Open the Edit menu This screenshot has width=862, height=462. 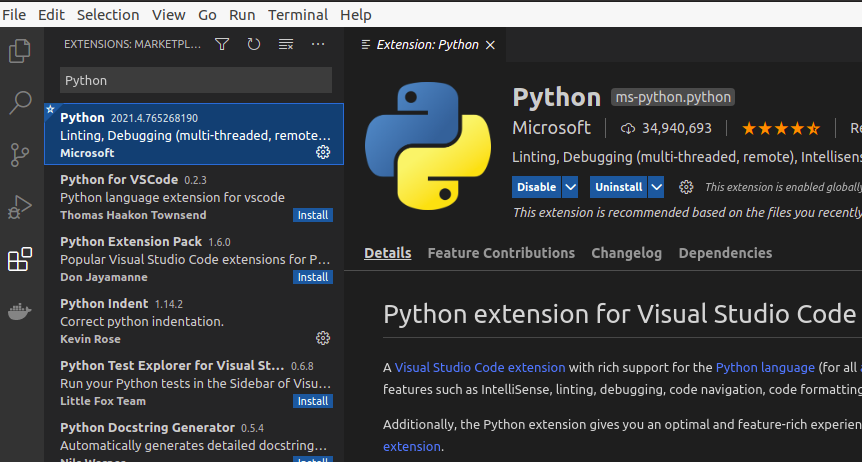51,15
